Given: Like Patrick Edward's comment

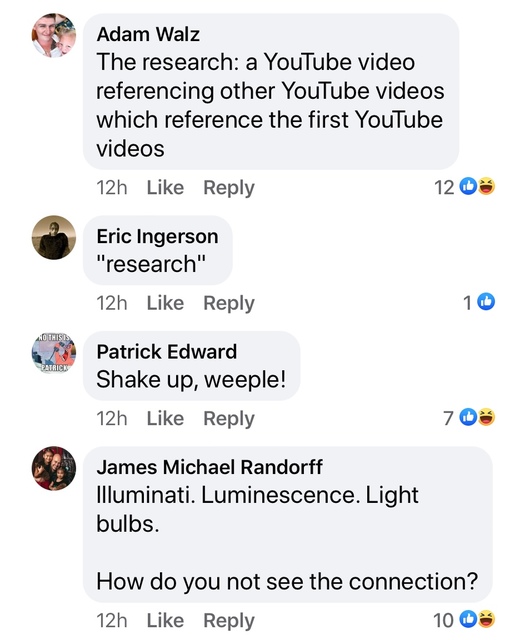Looking at the screenshot, I should [x=165, y=418].
